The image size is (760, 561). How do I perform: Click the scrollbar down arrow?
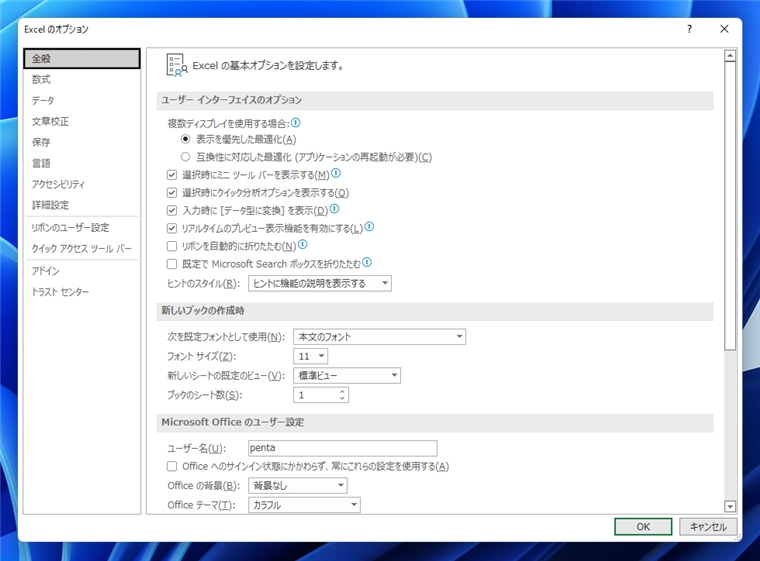730,506
